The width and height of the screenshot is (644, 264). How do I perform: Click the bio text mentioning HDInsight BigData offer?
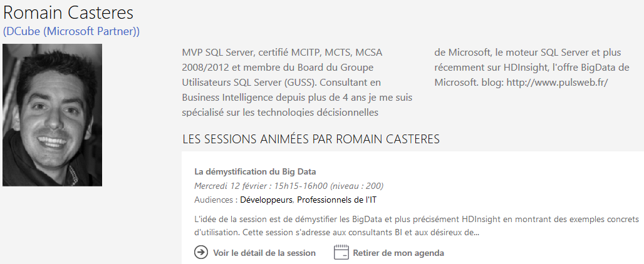pyautogui.click(x=531, y=68)
